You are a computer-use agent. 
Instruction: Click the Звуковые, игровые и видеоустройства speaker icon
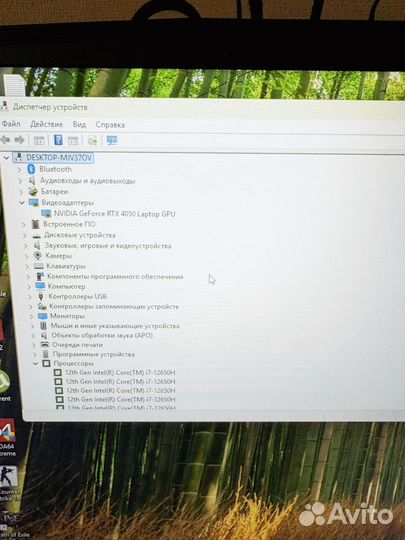click(37, 246)
